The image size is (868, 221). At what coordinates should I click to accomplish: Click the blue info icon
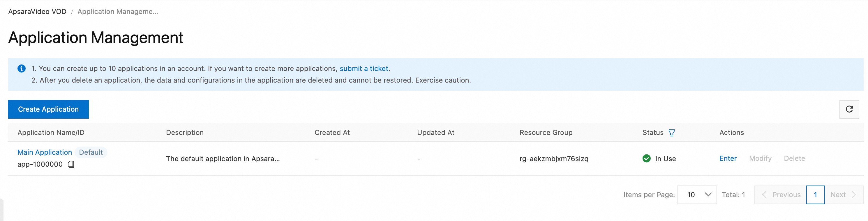pyautogui.click(x=22, y=69)
